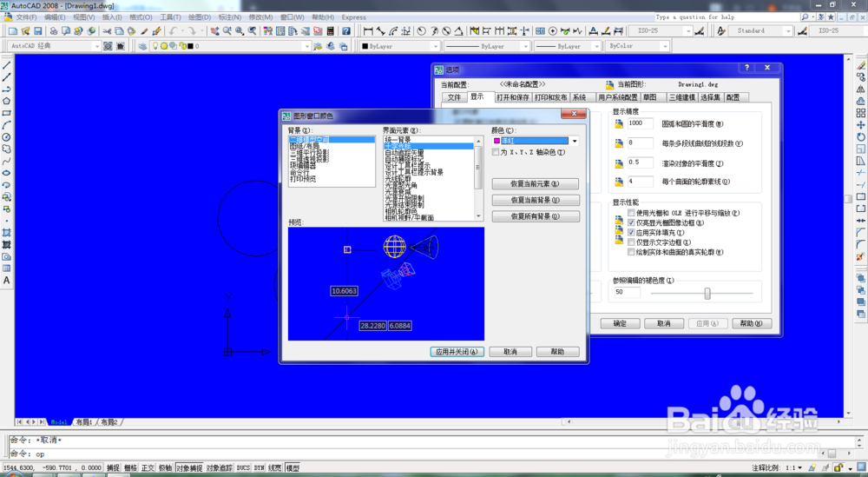Click 确定 in options dialog
Image resolution: width=868 pixels, height=477 pixels.
pos(620,323)
